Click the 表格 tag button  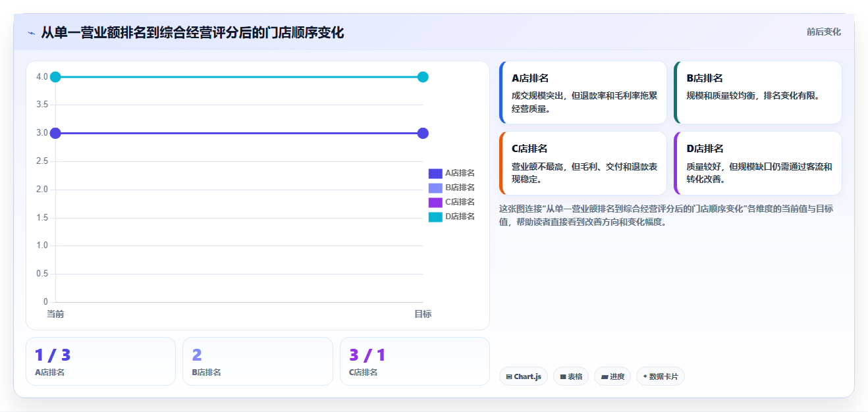(571, 376)
